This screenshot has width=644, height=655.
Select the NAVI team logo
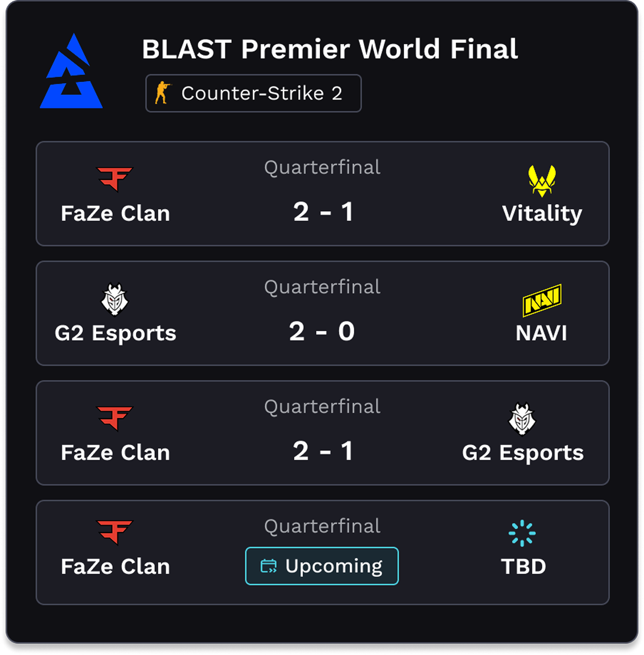tap(541, 299)
